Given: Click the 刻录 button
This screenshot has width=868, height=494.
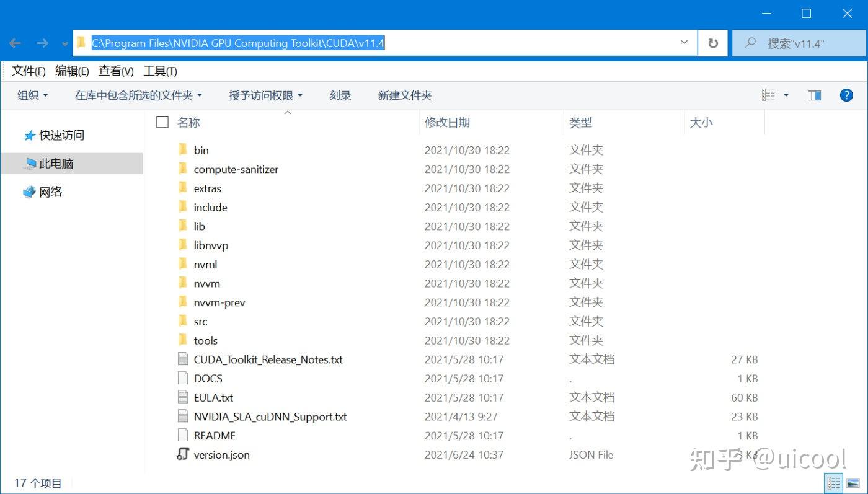Looking at the screenshot, I should pyautogui.click(x=340, y=95).
